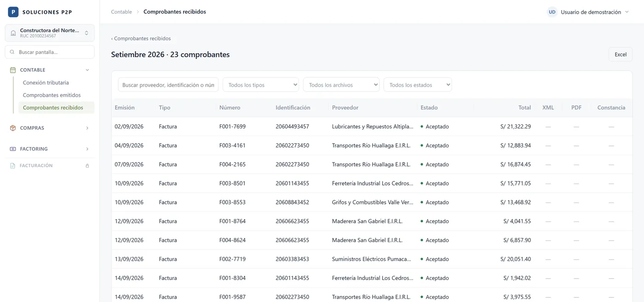Click the Estado column header
The image size is (644, 302).
tap(429, 108)
